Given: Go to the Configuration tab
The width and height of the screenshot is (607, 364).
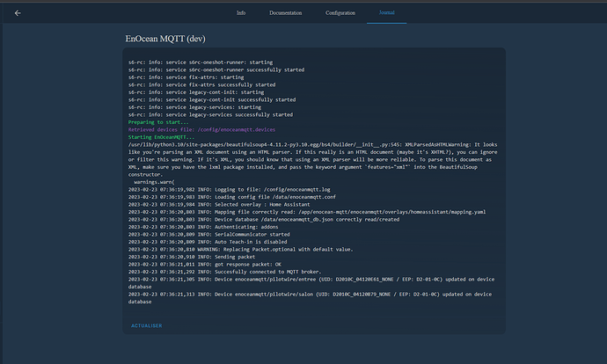Looking at the screenshot, I should pyautogui.click(x=340, y=13).
